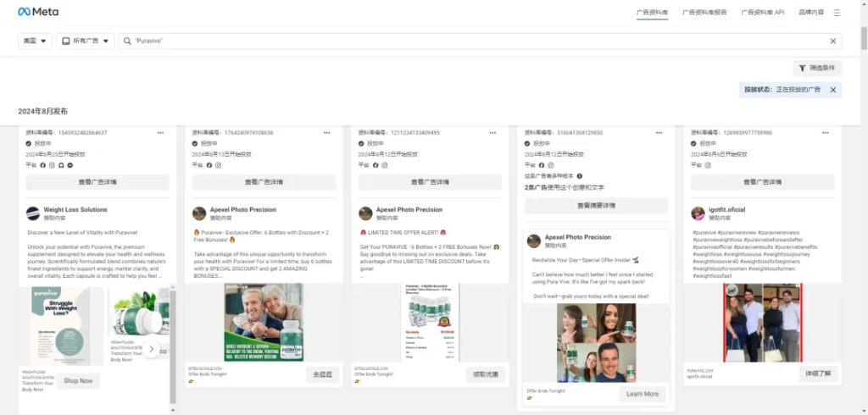Click the page vertical scrollbar
868x415 pixels.
(x=864, y=39)
